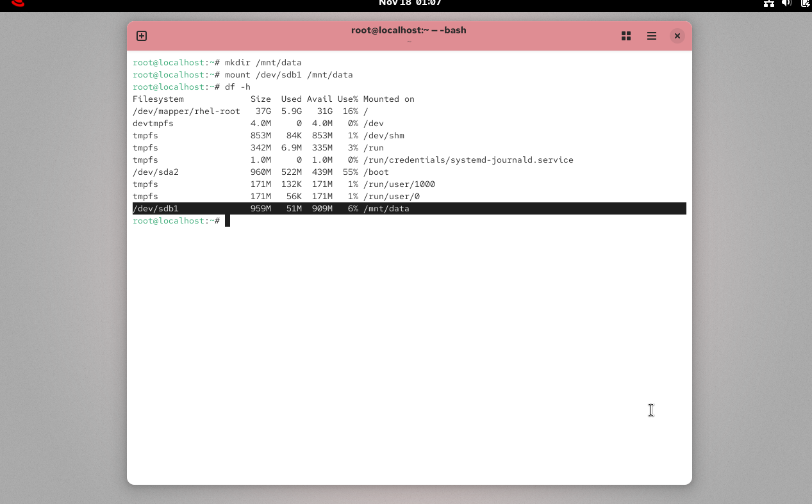
Task: Open the terminal hamburger main menu
Action: [652, 36]
